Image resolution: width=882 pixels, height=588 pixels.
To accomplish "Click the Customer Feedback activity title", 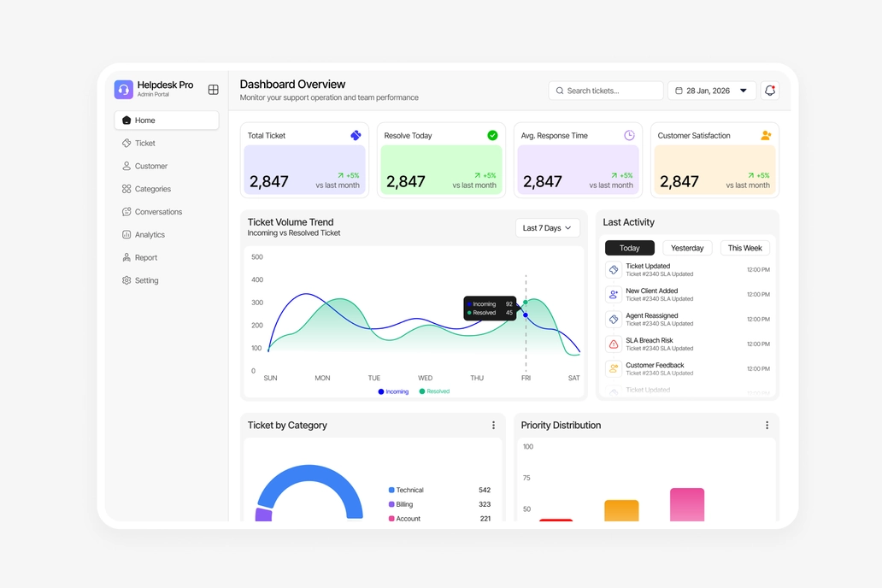I will (x=655, y=365).
